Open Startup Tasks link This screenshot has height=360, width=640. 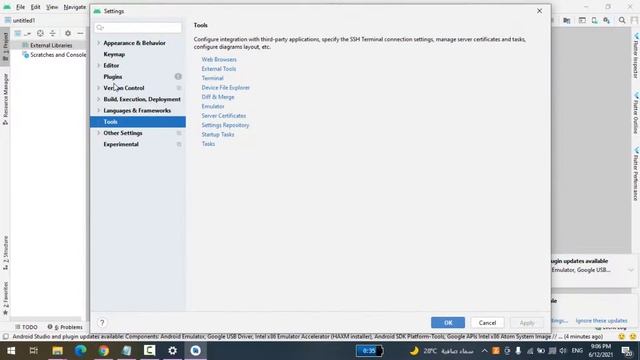218,135
